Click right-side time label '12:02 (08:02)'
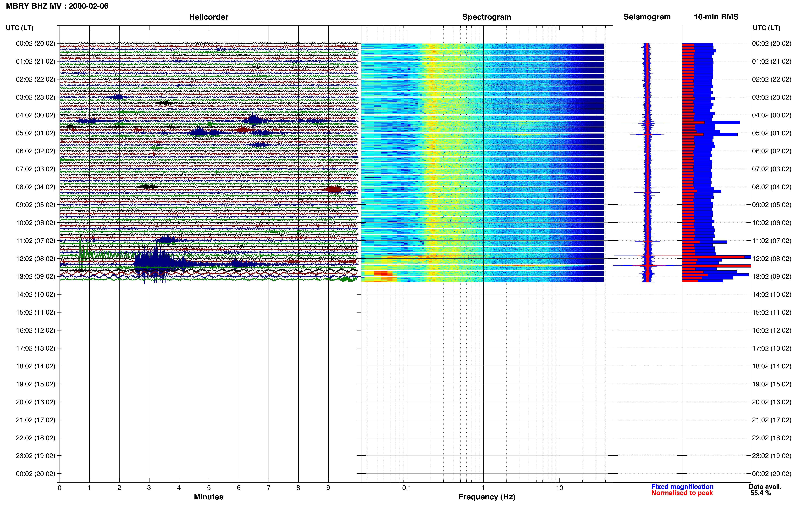The image size is (812, 508). coord(771,259)
